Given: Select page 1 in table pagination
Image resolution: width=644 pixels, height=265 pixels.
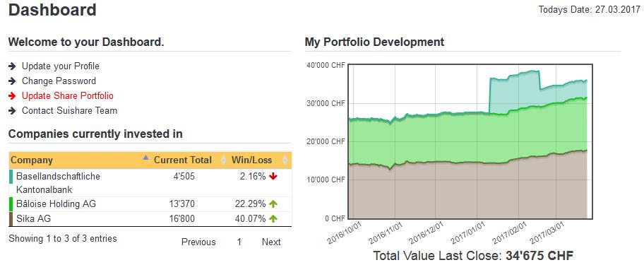Looking at the screenshot, I should tap(239, 242).
